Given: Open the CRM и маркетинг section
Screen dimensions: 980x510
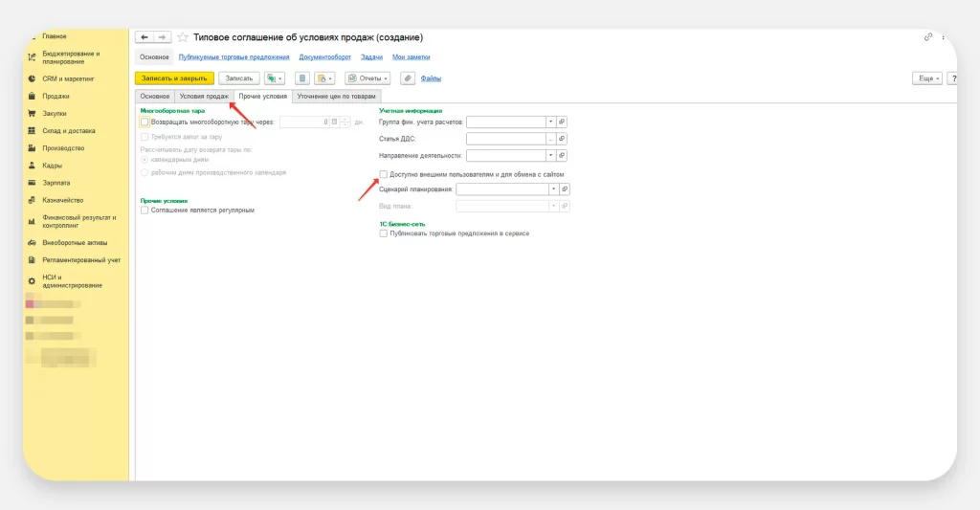Looking at the screenshot, I should [63, 78].
